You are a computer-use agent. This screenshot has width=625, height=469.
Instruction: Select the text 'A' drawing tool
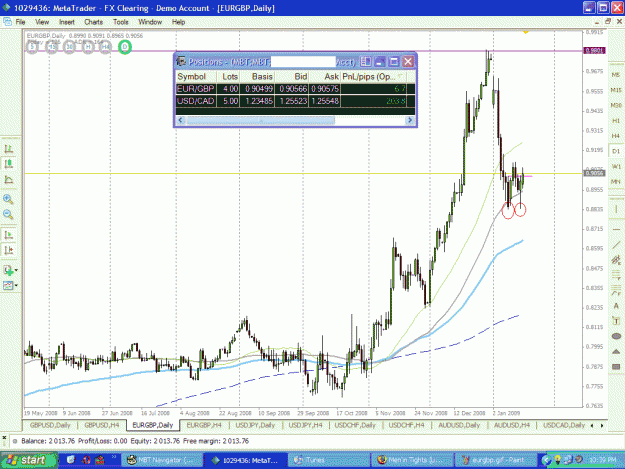point(616,306)
